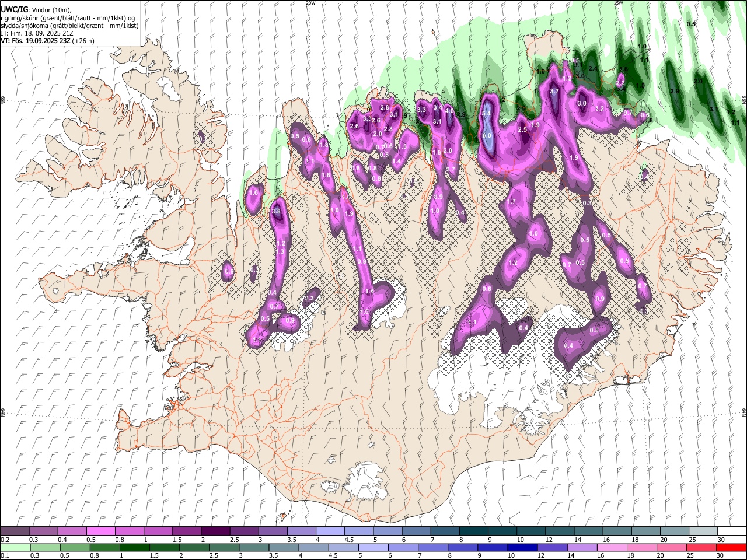Click the '20W' longitude label at top

click(310, 3)
